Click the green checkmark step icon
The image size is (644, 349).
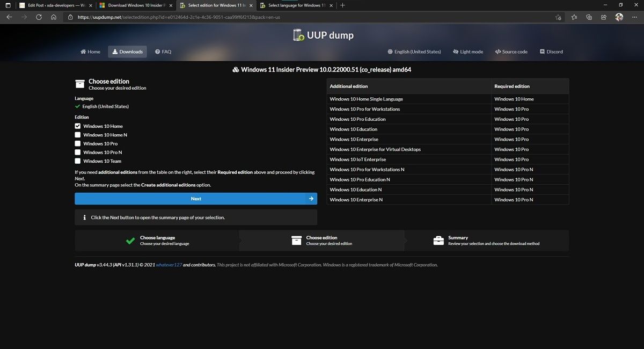130,241
